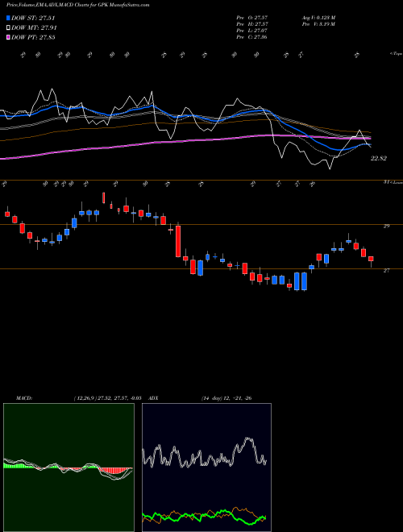Click the Pre O: 27.57 value
This screenshot has width=403, height=532.
click(251, 17)
